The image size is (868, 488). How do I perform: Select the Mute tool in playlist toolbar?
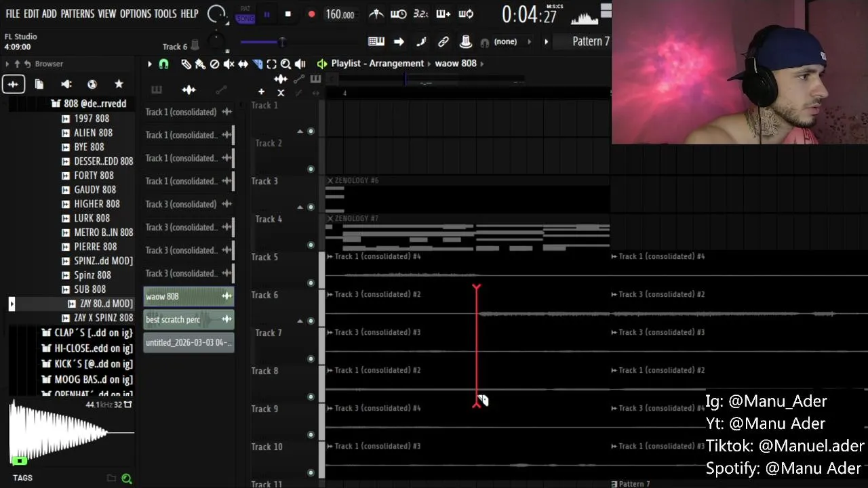[229, 64]
